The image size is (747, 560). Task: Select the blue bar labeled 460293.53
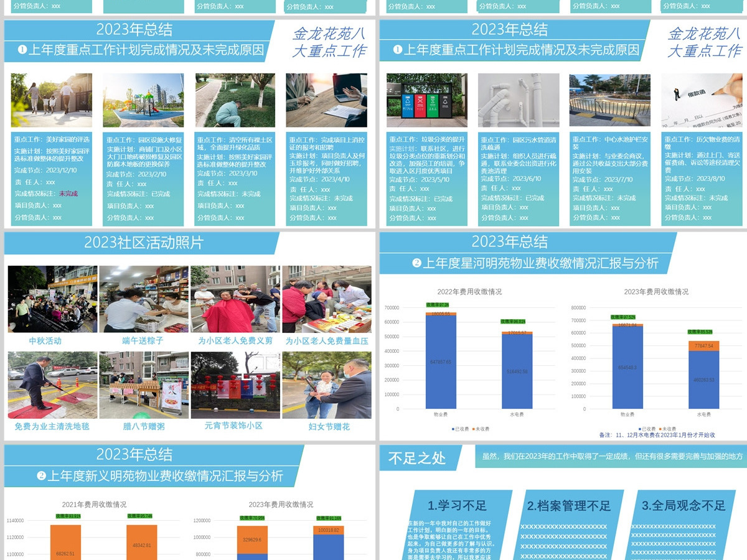point(704,380)
